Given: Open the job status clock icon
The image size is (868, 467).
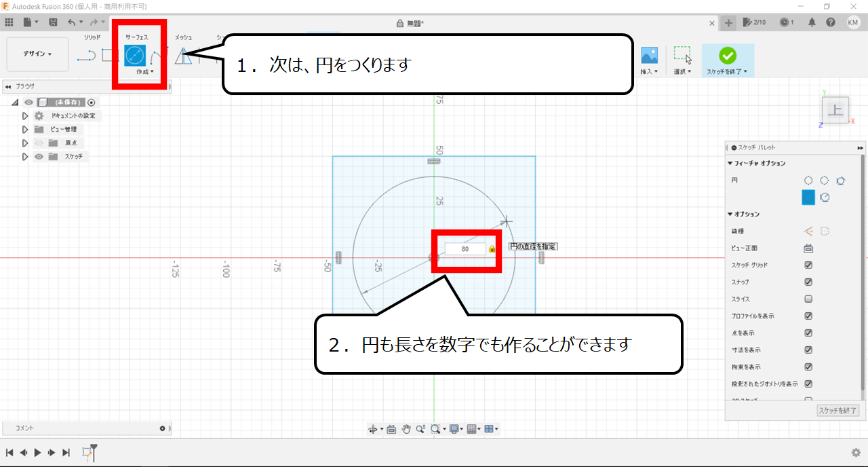Looking at the screenshot, I should coord(787,22).
